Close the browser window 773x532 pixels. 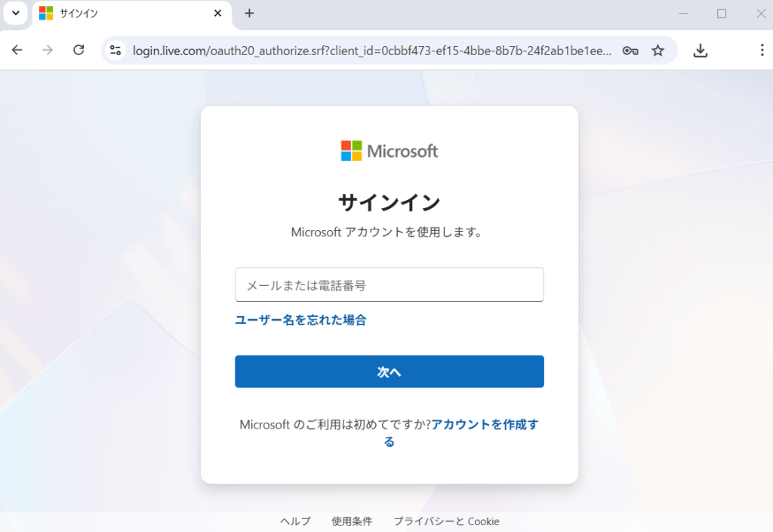761,14
